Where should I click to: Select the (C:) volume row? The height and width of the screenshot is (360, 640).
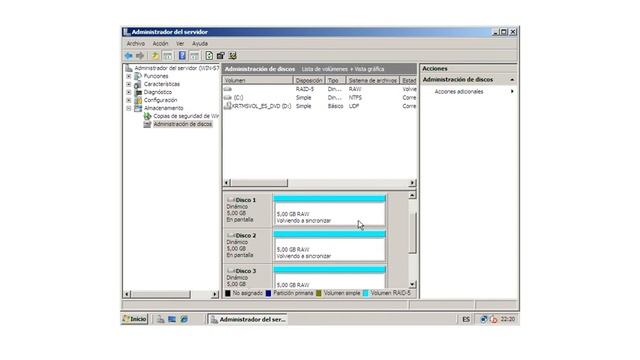click(x=320, y=98)
